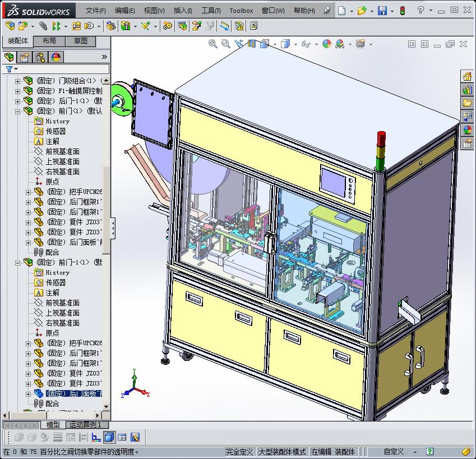
Task: Open the display style dropdown arrow
Action: click(295, 44)
